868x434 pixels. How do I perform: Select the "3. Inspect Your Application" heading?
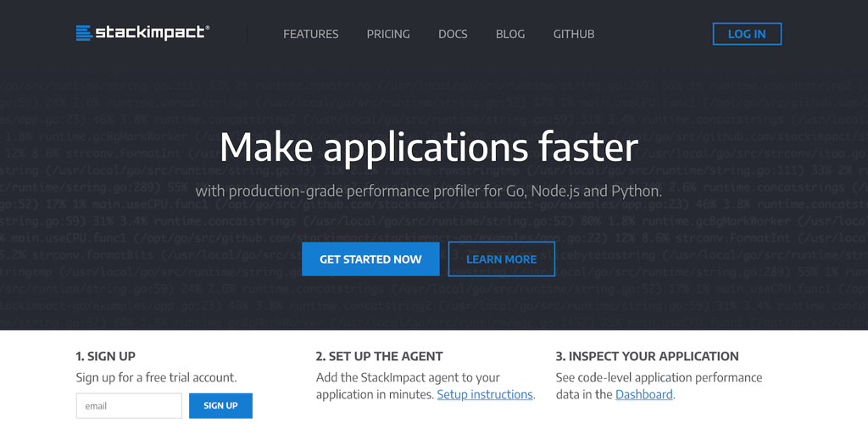pyautogui.click(x=647, y=356)
